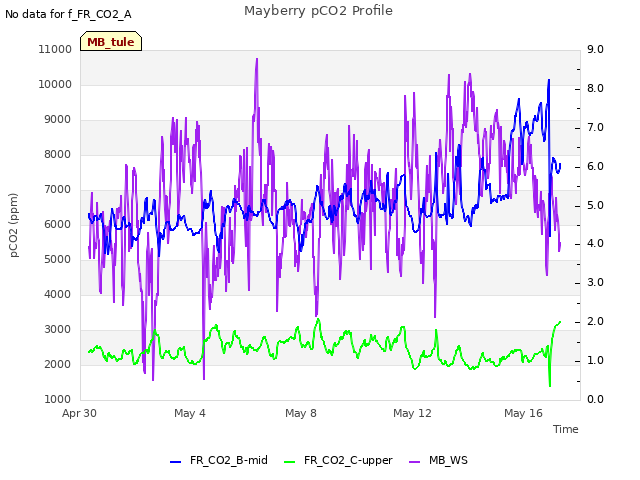The width and height of the screenshot is (640, 480).
Task: Click the purple MB_WS legend swatch
Action: click(414, 462)
